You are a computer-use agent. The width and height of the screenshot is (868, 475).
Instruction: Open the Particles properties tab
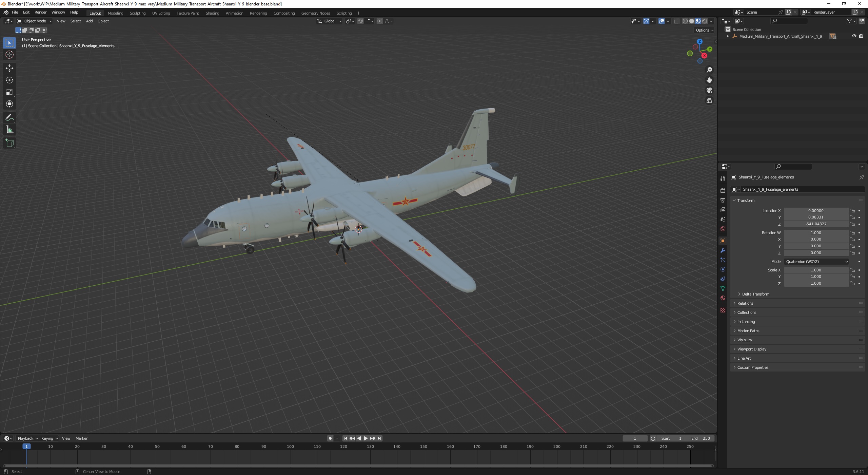723,260
